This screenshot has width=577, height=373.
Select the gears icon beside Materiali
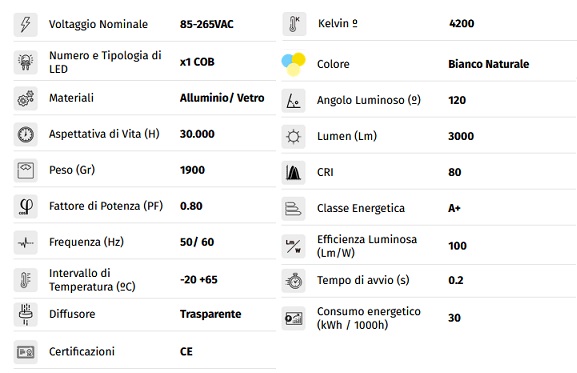[x=25, y=98]
